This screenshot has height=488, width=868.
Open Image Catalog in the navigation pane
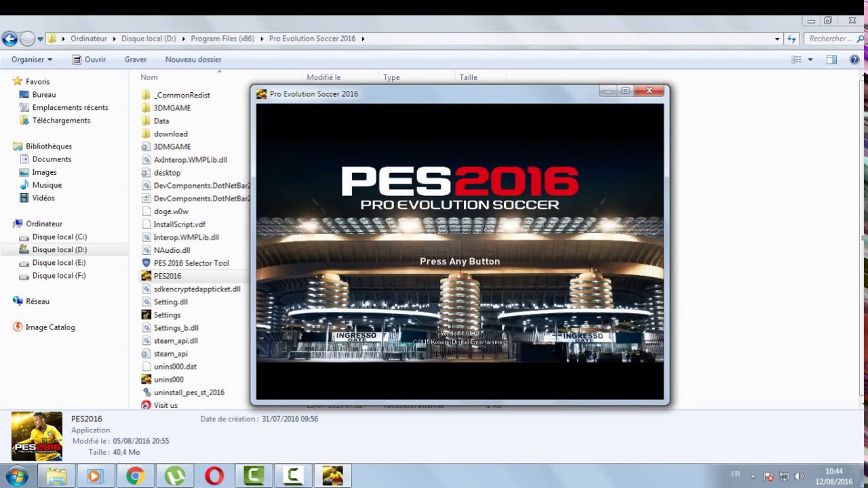(x=50, y=327)
